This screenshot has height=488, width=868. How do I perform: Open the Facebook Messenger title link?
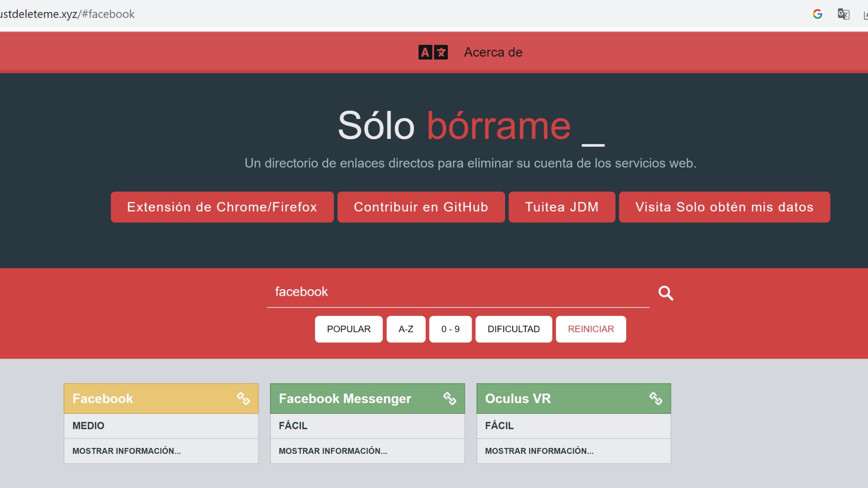coord(345,399)
